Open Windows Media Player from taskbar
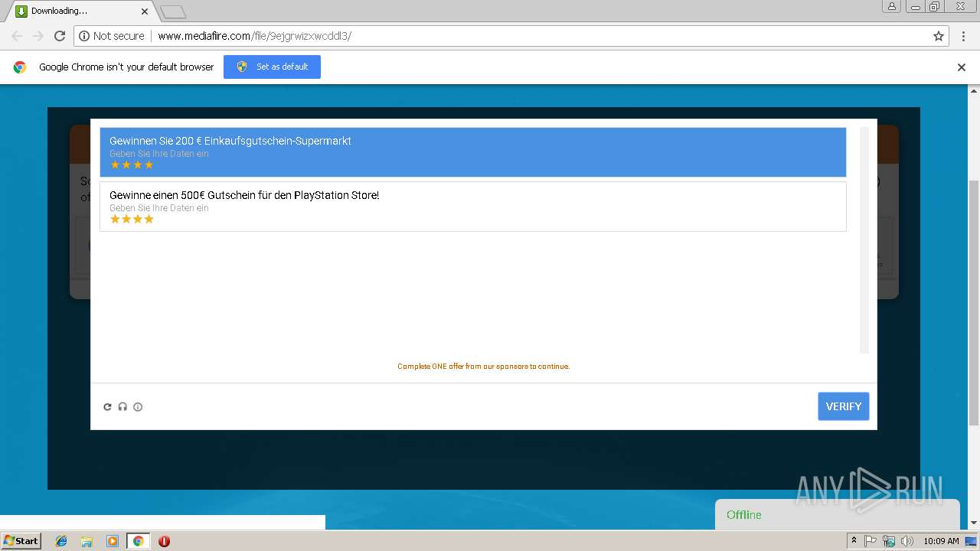Screen dimensions: 980x551 113,541
